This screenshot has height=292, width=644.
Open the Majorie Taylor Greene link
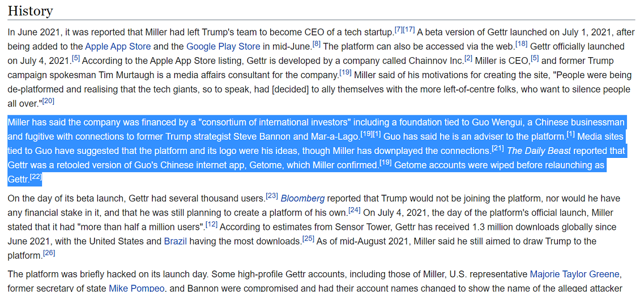click(x=575, y=273)
